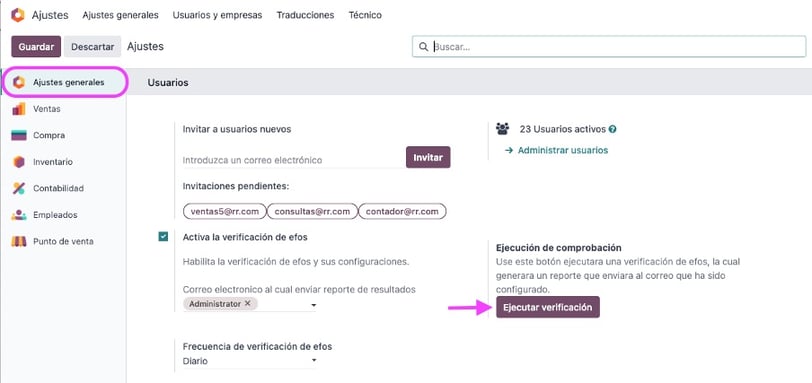This screenshot has height=383, width=812.
Task: Select the Compra sidebar icon
Action: tap(19, 136)
